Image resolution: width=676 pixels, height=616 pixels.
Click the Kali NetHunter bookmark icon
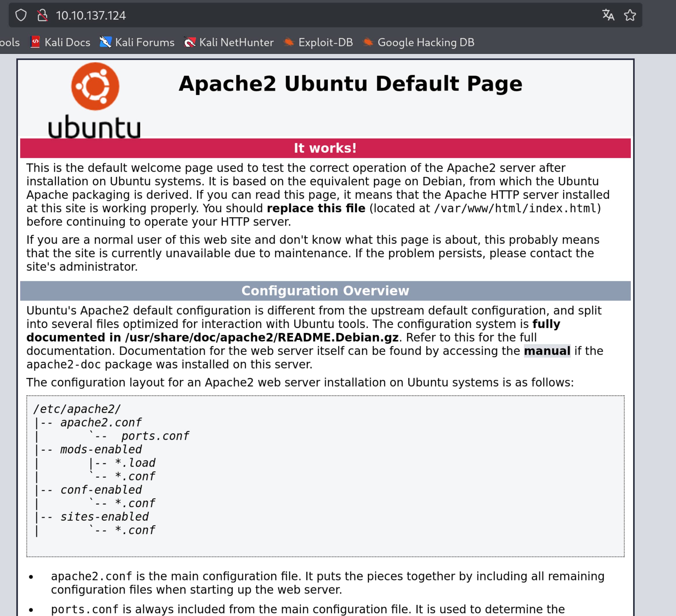189,42
